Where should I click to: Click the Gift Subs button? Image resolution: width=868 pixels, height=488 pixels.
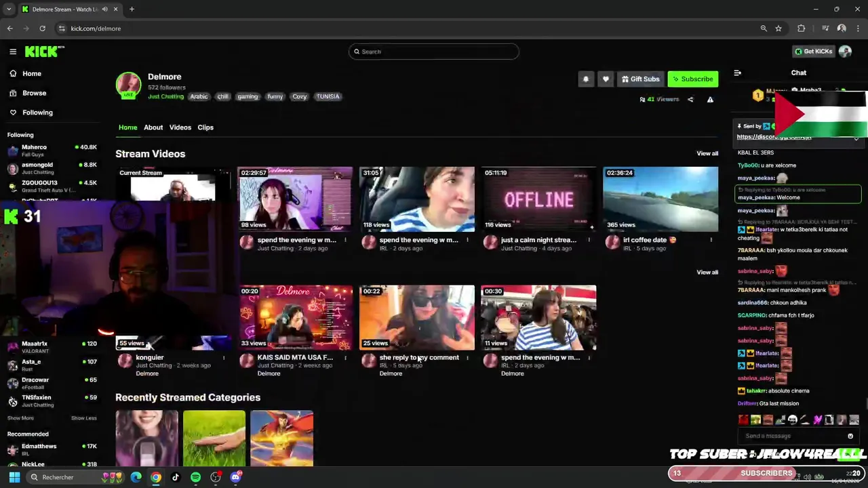[x=640, y=79]
